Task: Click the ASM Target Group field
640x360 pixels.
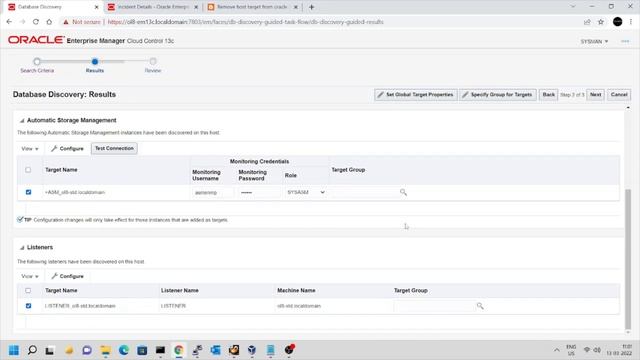Action: click(x=365, y=192)
